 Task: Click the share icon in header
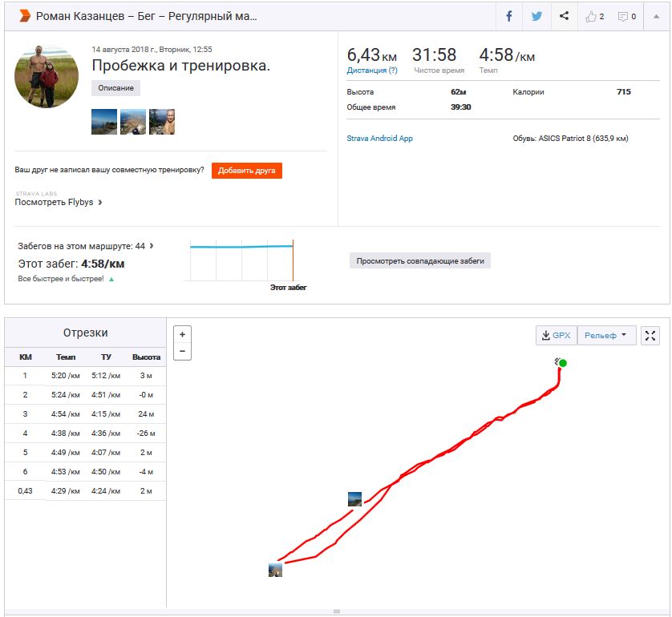564,16
